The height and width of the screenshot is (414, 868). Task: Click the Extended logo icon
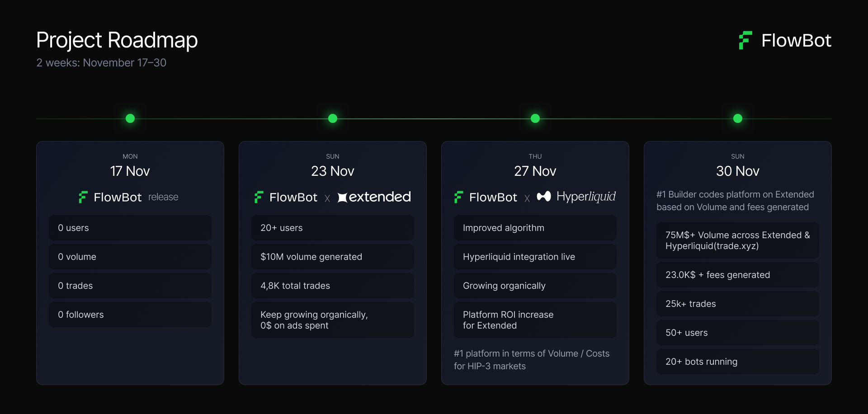coord(342,198)
